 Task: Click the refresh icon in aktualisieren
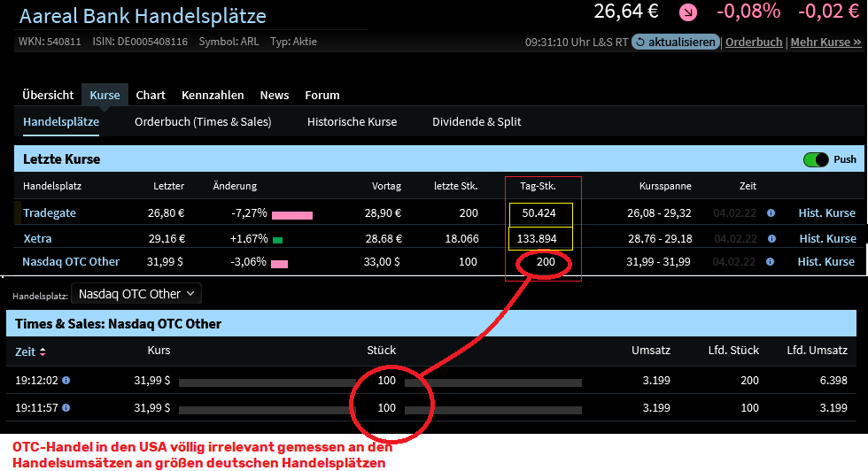(x=640, y=42)
